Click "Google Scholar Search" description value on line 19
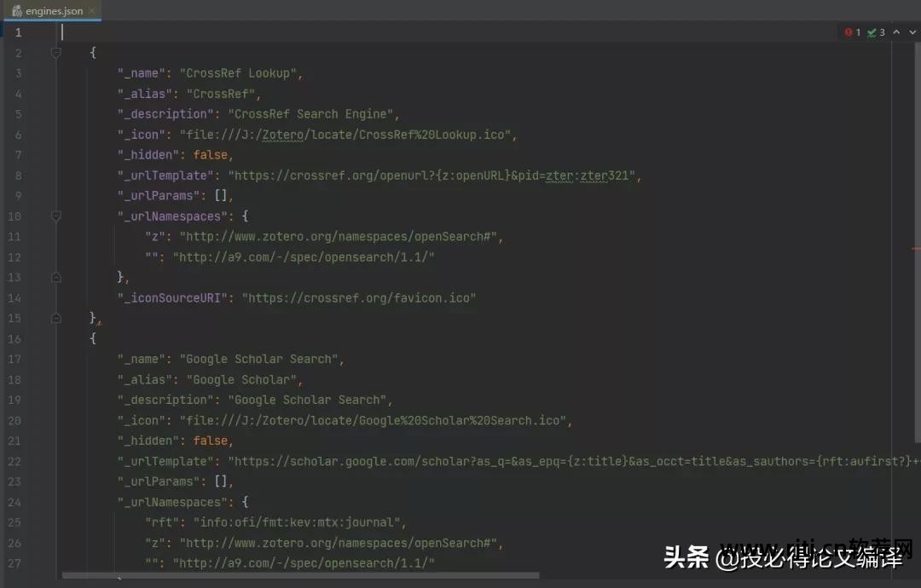921x588 pixels. pyautogui.click(x=307, y=400)
